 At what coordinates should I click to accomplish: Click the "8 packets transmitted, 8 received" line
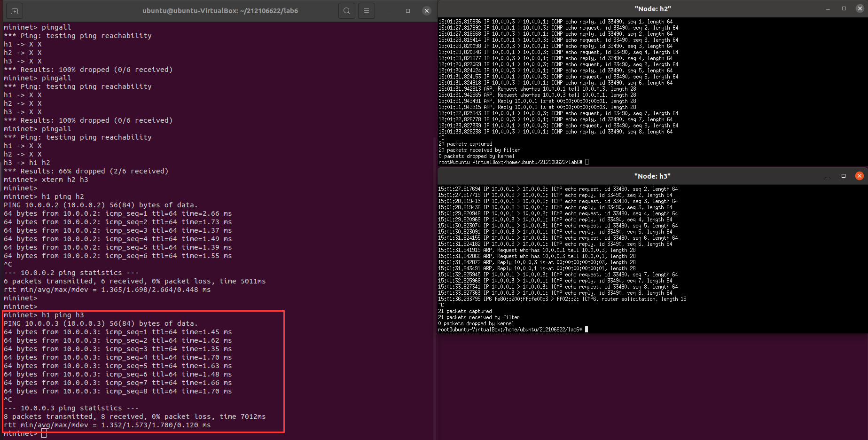coord(135,416)
